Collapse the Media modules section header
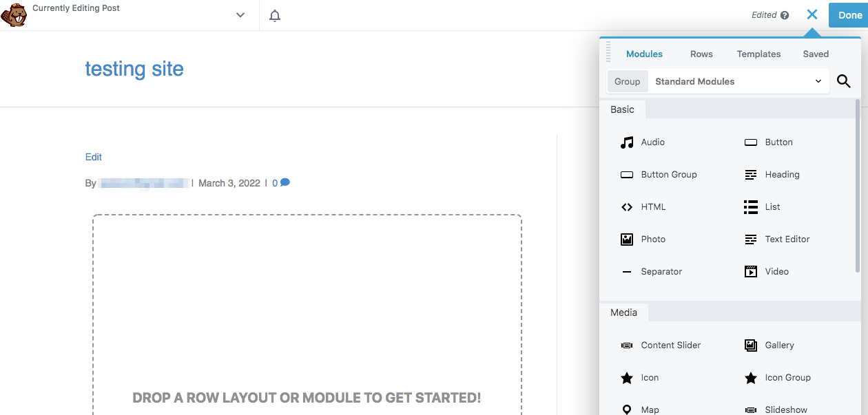This screenshot has height=415, width=868. 623,312
